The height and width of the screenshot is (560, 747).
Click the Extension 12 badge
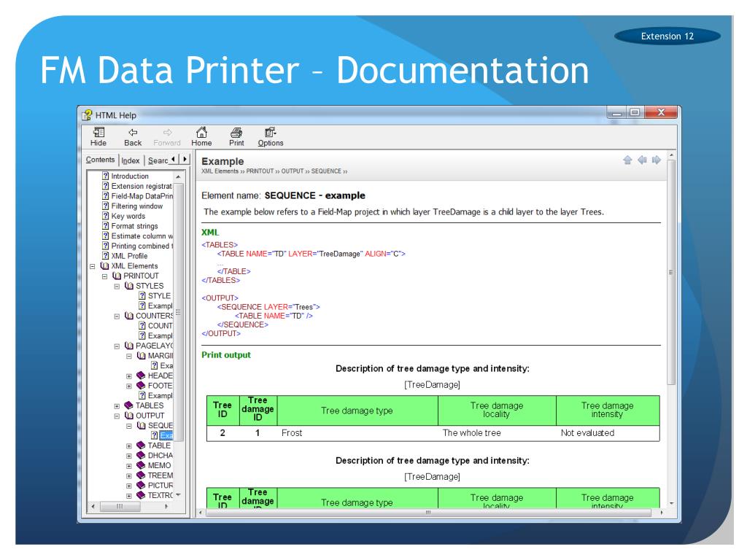tap(667, 36)
